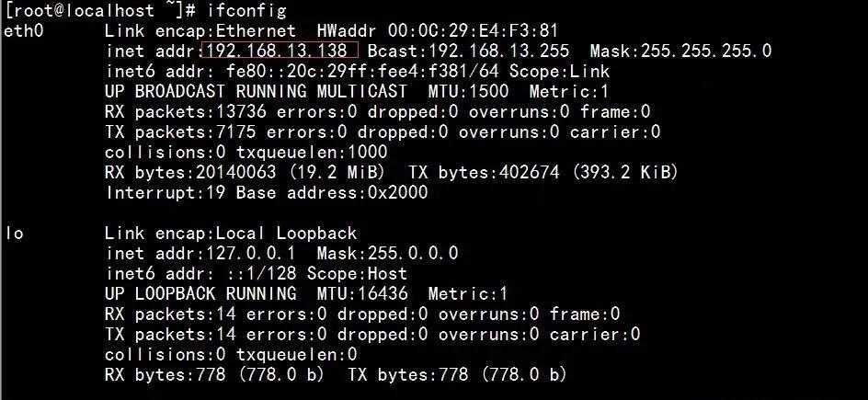Viewport: 868px width, 400px height.
Task: Click loopback address 127.0.0.1
Action: (251, 254)
